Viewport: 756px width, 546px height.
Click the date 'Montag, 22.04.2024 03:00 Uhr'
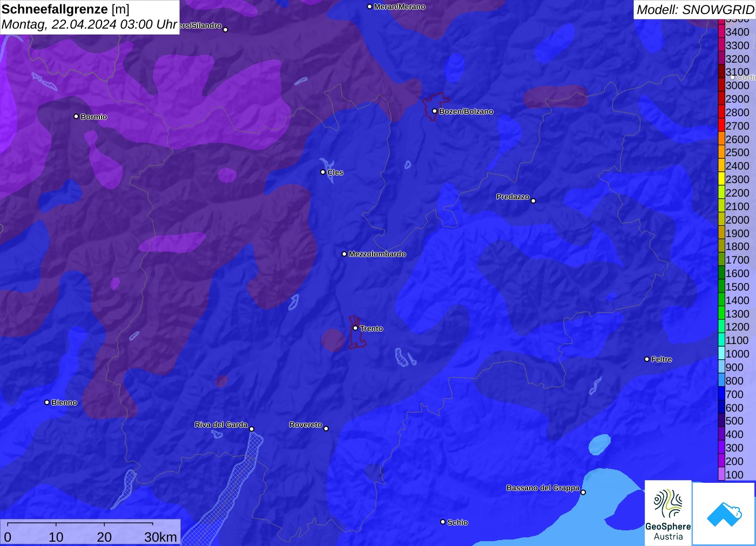point(90,24)
